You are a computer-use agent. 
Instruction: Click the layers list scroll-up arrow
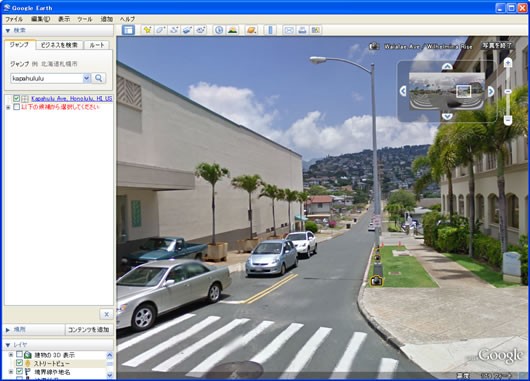110,355
